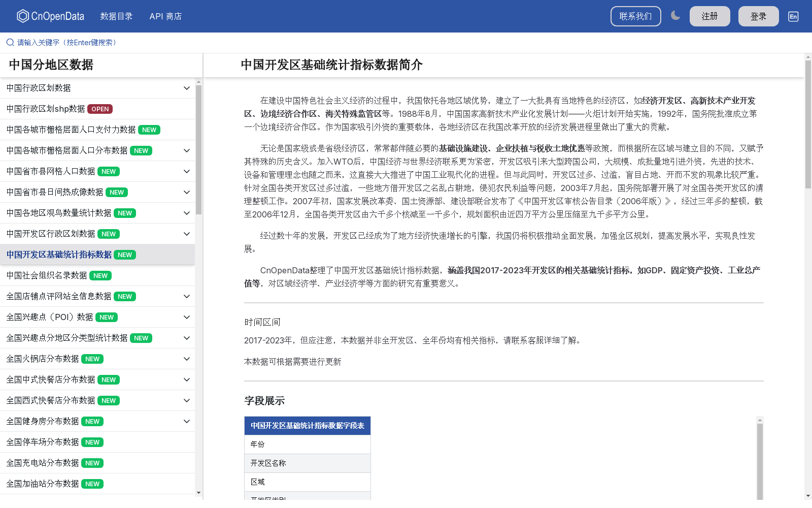Expand 全国中式快餐店分布数据 chevron
Screen dimensions: 812x508
click(187, 380)
